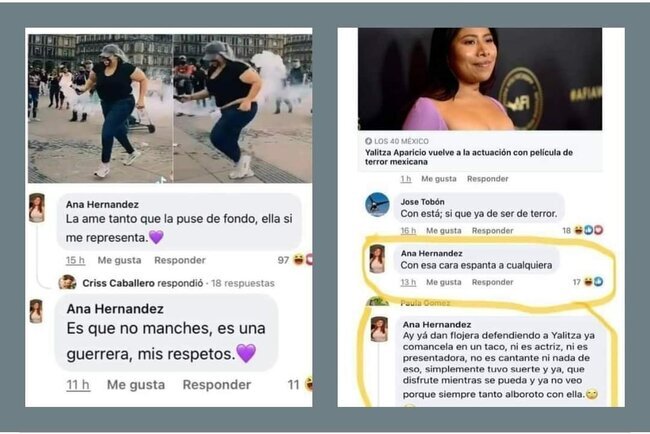This screenshot has height=434, width=650.
Task: Reply to 'Con esa cara espanta' comment
Action: click(x=492, y=282)
